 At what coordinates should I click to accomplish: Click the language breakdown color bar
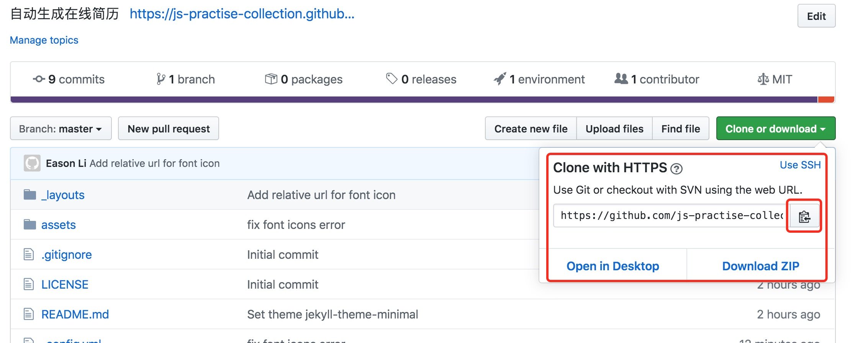[x=423, y=100]
